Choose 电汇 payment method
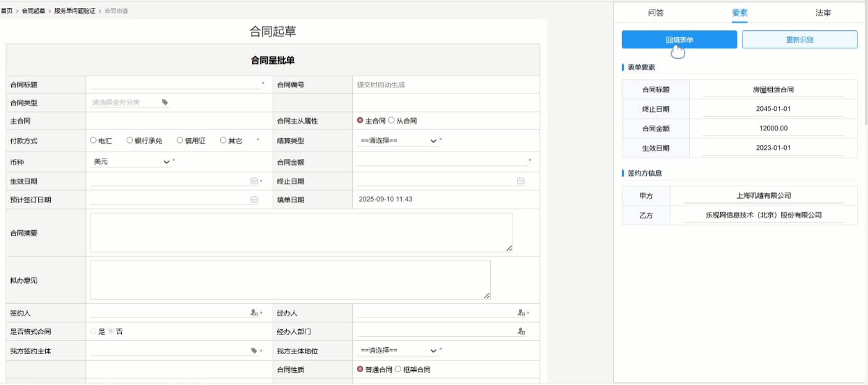 coord(93,141)
